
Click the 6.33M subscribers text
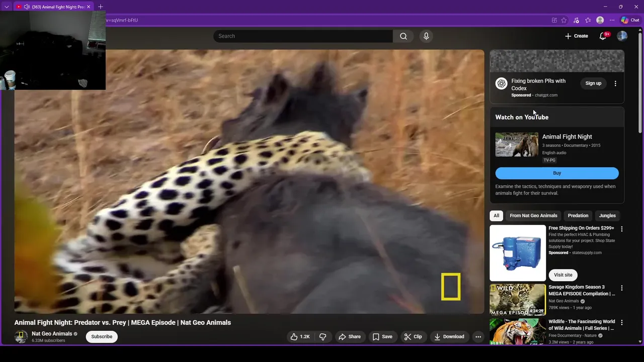click(x=48, y=341)
